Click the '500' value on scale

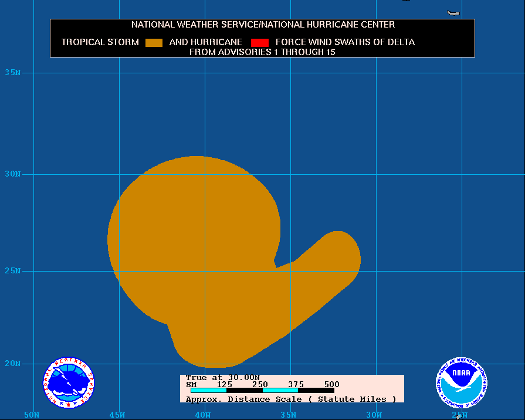point(332,384)
